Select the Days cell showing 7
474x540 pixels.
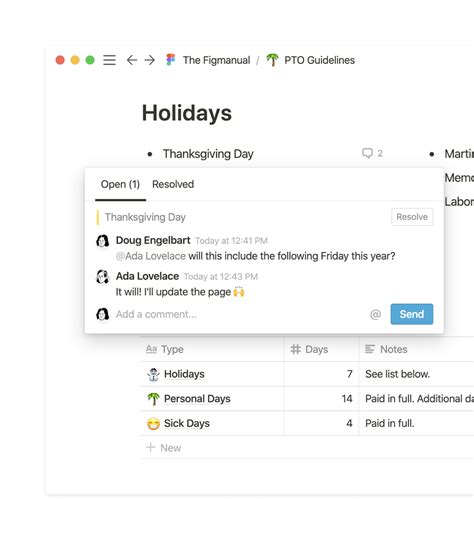click(321, 374)
